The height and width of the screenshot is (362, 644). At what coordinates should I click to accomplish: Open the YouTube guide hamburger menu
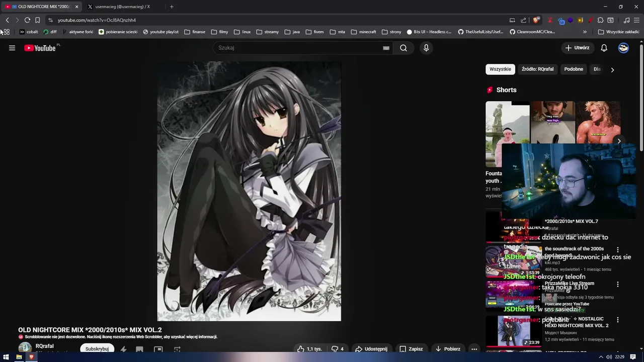(x=12, y=48)
